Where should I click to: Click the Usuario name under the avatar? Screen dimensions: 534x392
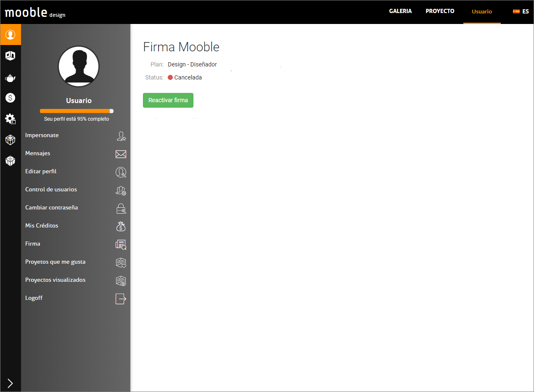click(x=79, y=101)
